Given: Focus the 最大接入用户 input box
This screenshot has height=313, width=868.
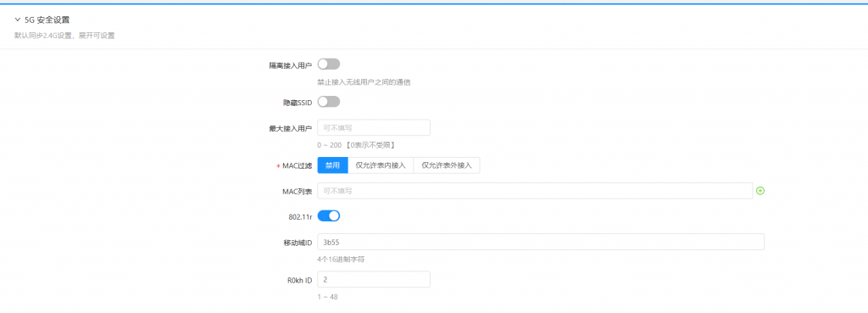Looking at the screenshot, I should 374,127.
